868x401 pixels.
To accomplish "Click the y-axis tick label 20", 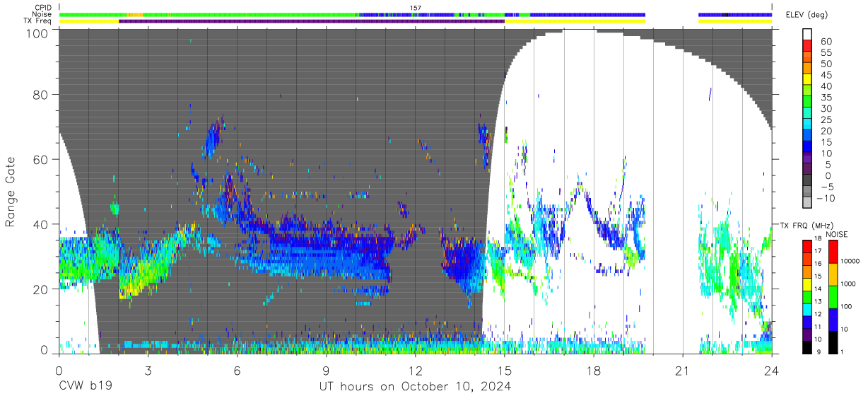I will point(40,289).
